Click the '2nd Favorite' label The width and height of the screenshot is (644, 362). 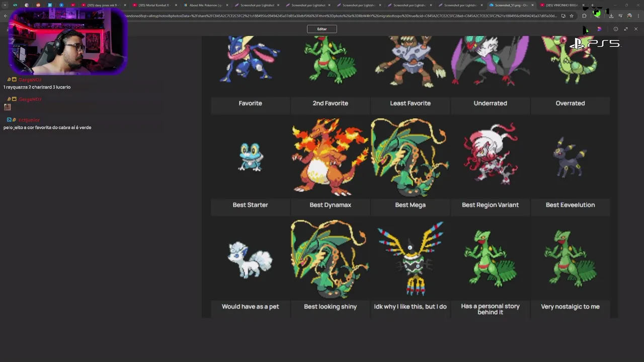(x=330, y=103)
